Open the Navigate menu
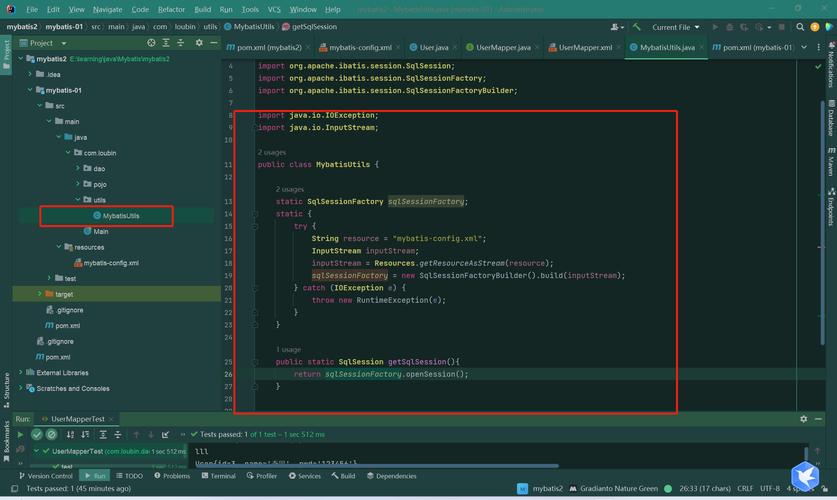 point(107,10)
